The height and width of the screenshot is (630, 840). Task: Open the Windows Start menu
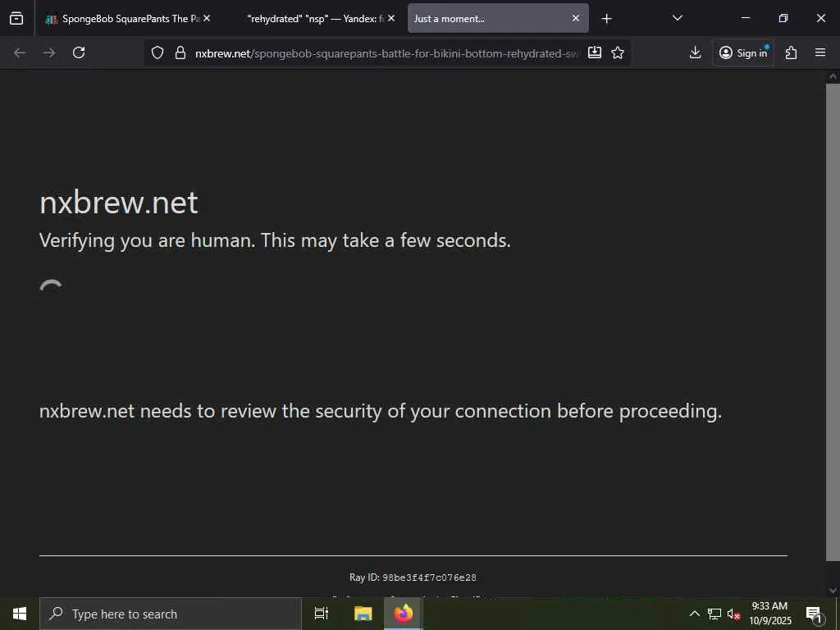click(x=20, y=614)
